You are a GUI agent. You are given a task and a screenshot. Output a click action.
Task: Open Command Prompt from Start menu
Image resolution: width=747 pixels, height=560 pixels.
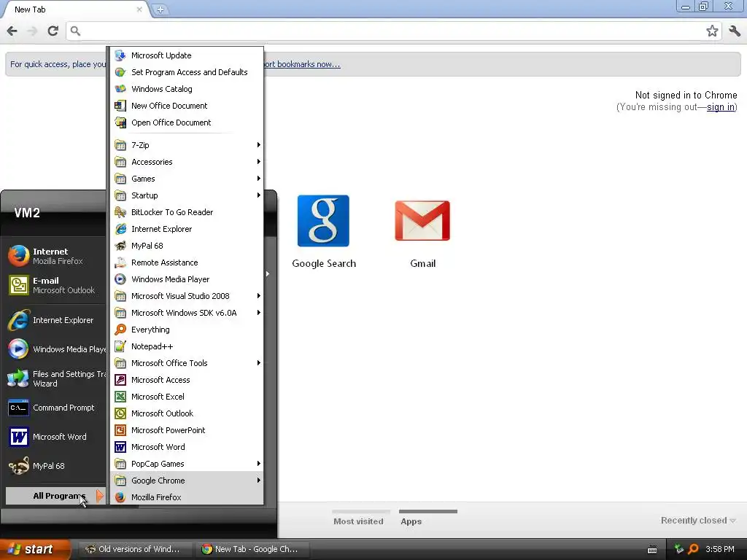pos(56,408)
